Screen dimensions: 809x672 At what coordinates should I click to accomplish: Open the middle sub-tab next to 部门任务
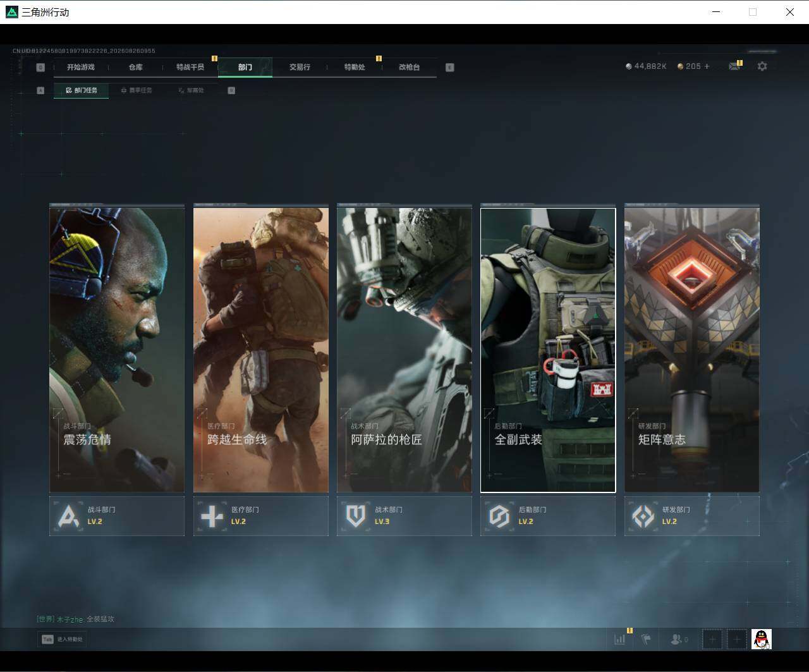coord(137,90)
